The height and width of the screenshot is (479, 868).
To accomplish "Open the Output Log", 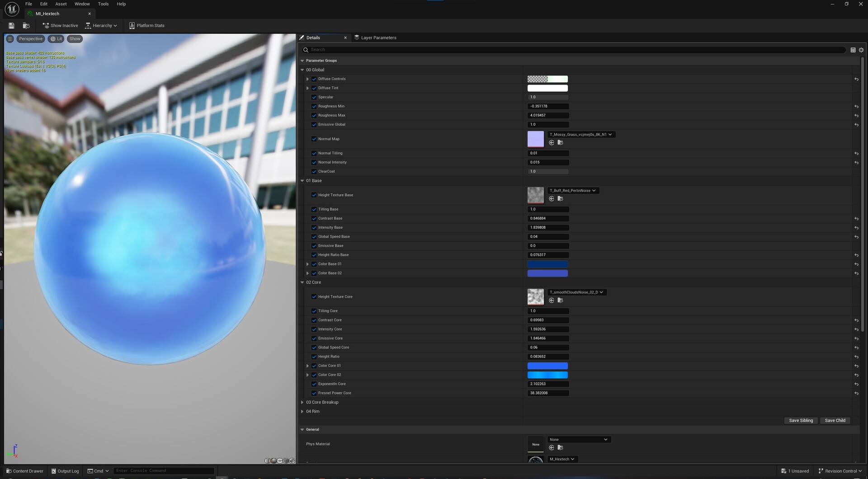I will click(65, 471).
